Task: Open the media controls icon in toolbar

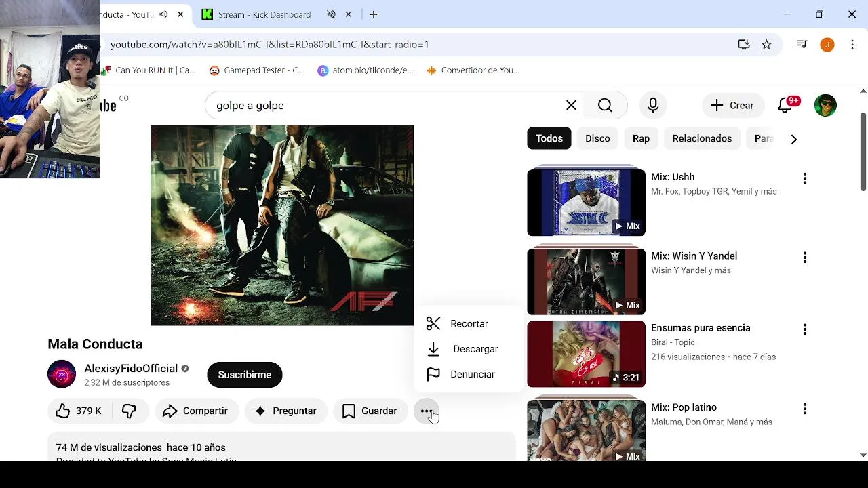Action: click(x=802, y=45)
